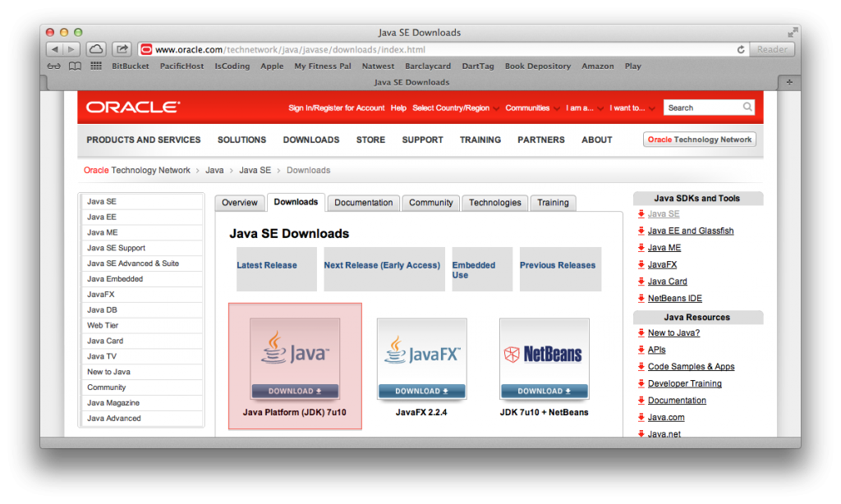Click the red arrow icon beside APIs

[x=641, y=350]
